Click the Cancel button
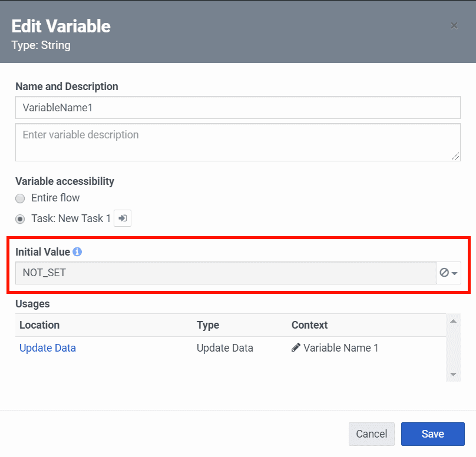Viewport: 476px width, 457px height. [x=372, y=434]
